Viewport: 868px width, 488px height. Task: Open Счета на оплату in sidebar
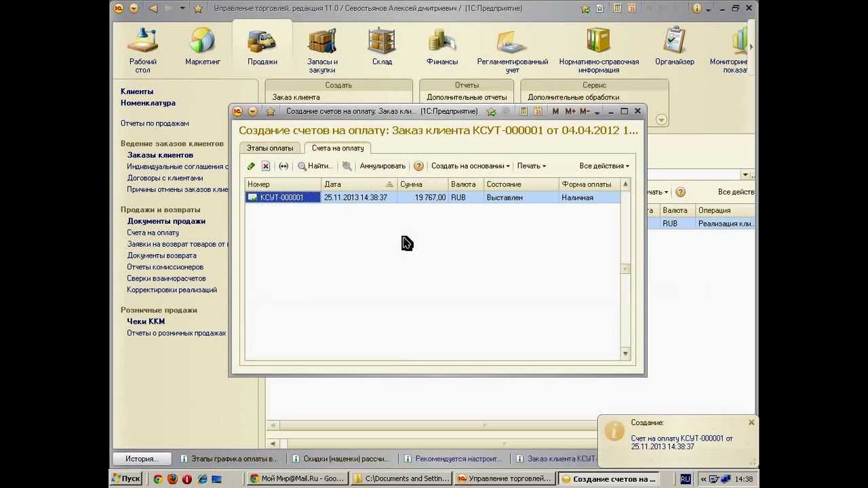(x=153, y=232)
